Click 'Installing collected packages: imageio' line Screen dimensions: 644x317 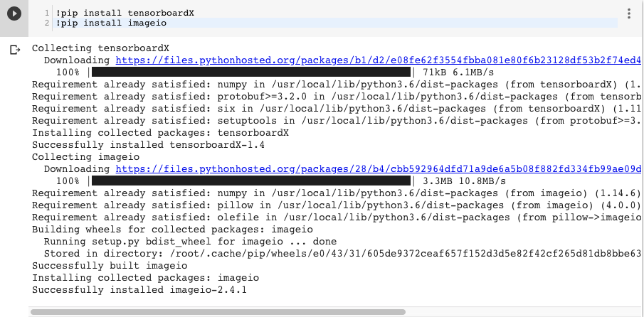(x=146, y=278)
